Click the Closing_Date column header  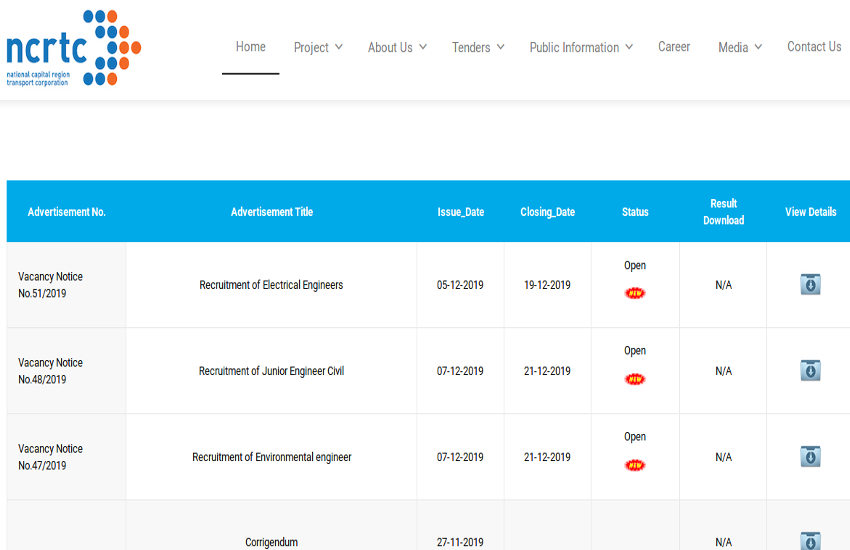(x=548, y=212)
